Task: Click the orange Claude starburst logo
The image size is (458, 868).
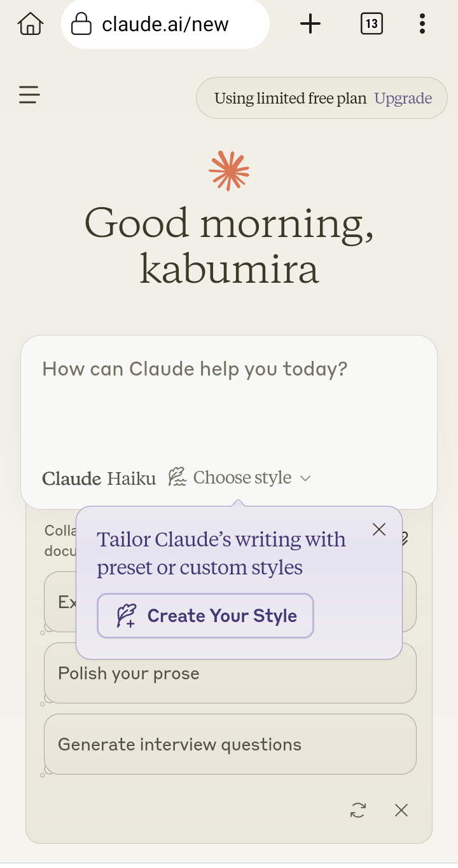Action: click(229, 171)
